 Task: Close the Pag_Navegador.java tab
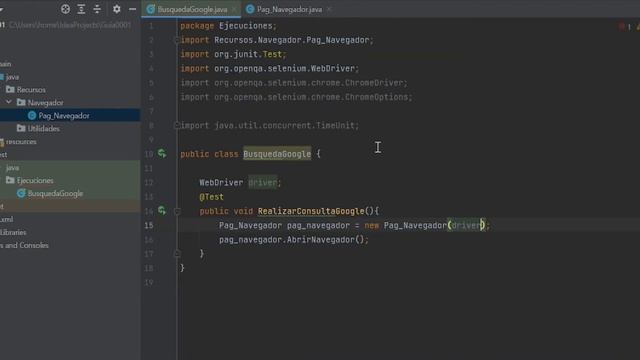(x=329, y=9)
